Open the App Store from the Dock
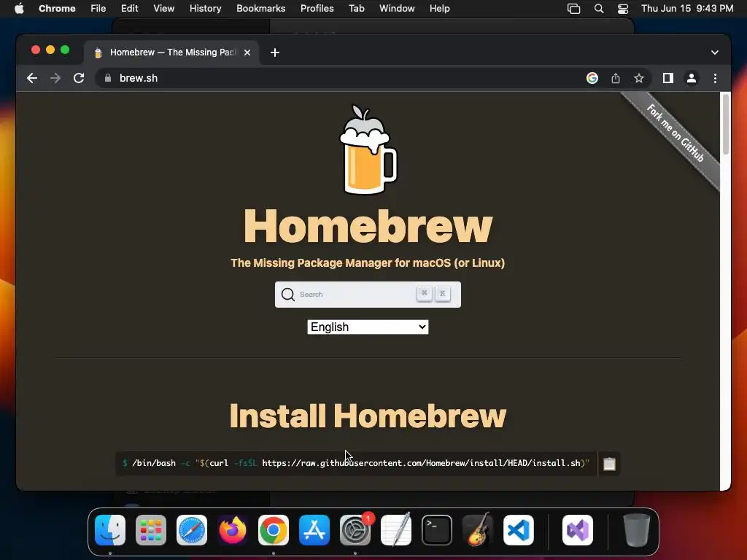 coord(314,530)
